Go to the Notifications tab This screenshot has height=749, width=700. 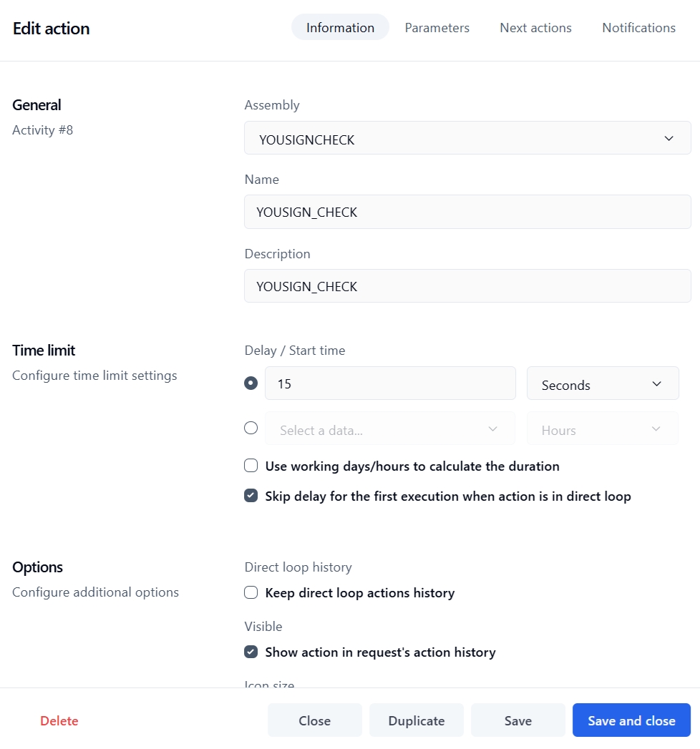pyautogui.click(x=638, y=28)
